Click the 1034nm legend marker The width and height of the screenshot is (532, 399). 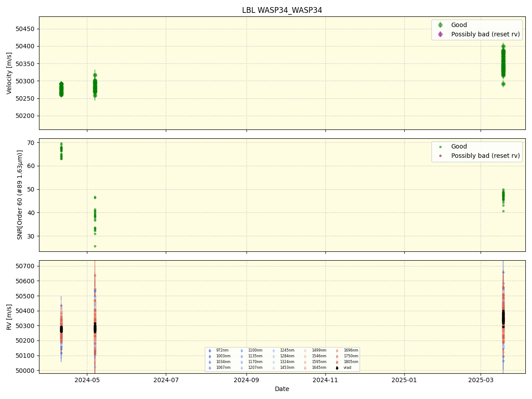point(210,362)
